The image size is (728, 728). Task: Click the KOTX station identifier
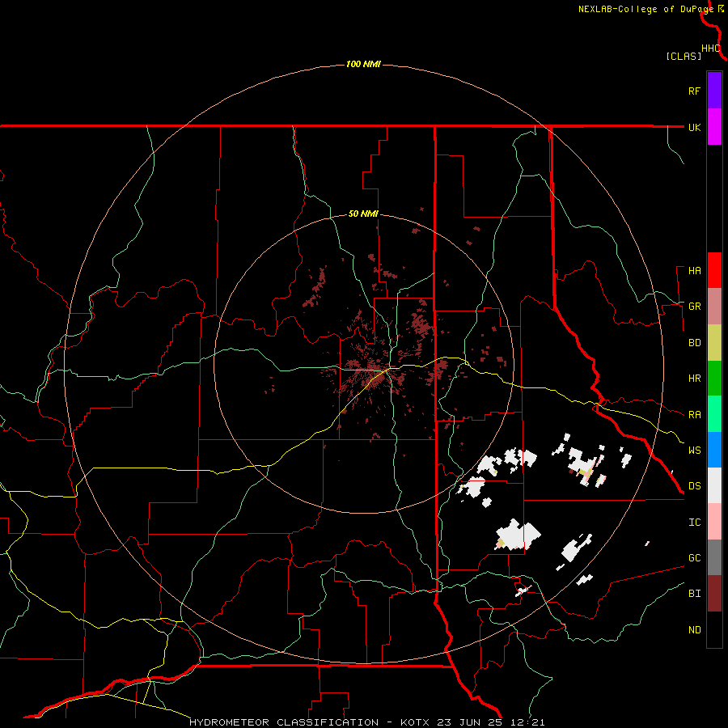(x=415, y=722)
